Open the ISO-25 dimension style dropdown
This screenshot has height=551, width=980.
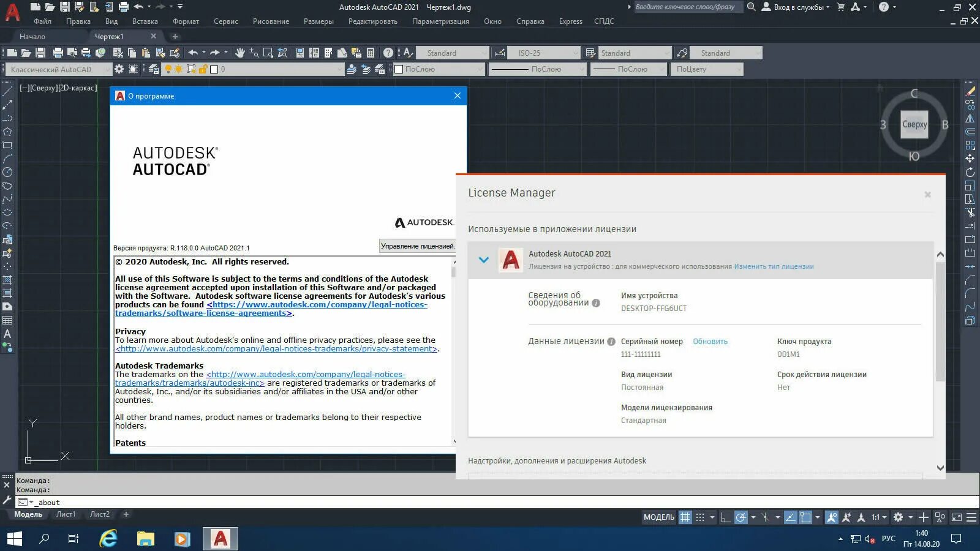[545, 53]
